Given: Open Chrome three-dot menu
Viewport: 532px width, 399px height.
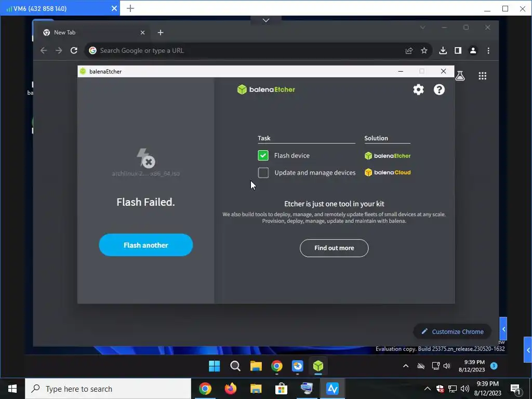Looking at the screenshot, I should (x=488, y=50).
